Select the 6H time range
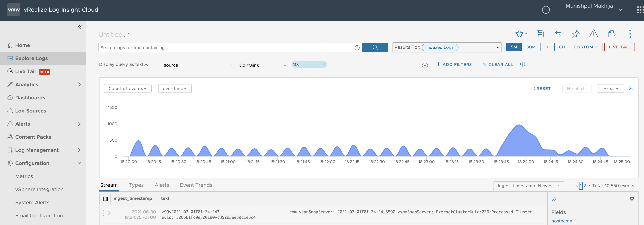This screenshot has height=225, width=644. point(562,47)
